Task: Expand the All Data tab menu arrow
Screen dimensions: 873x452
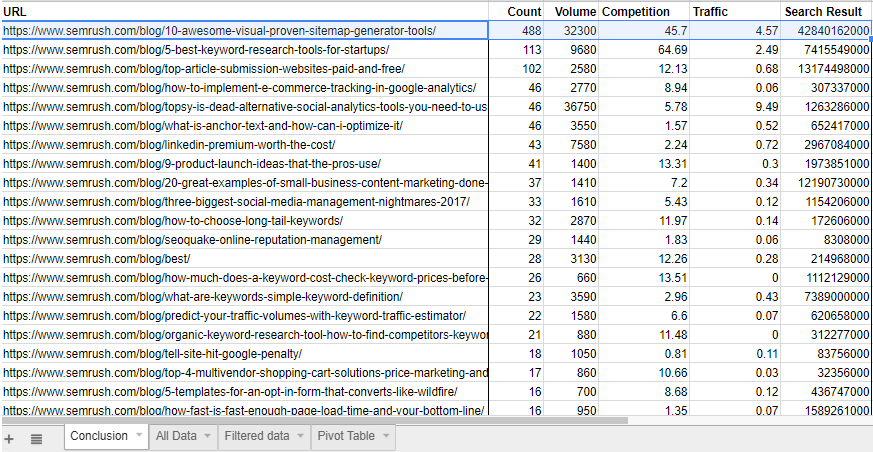Action: (207, 436)
